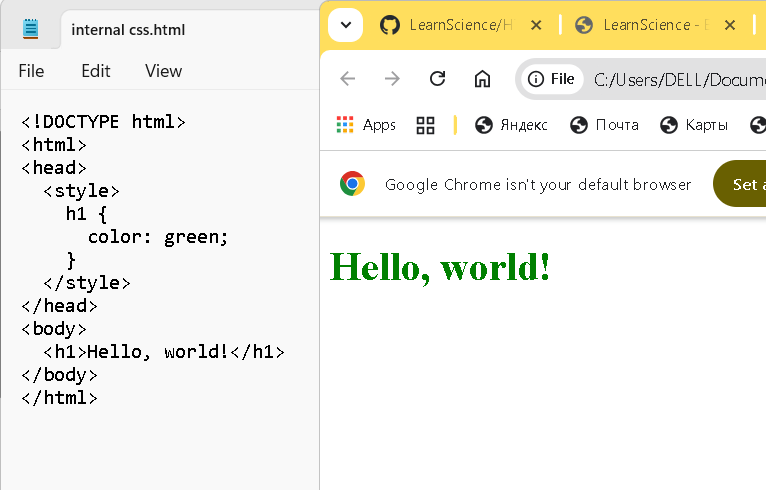
Task: Open the Apps grid shortcut
Action: point(366,125)
